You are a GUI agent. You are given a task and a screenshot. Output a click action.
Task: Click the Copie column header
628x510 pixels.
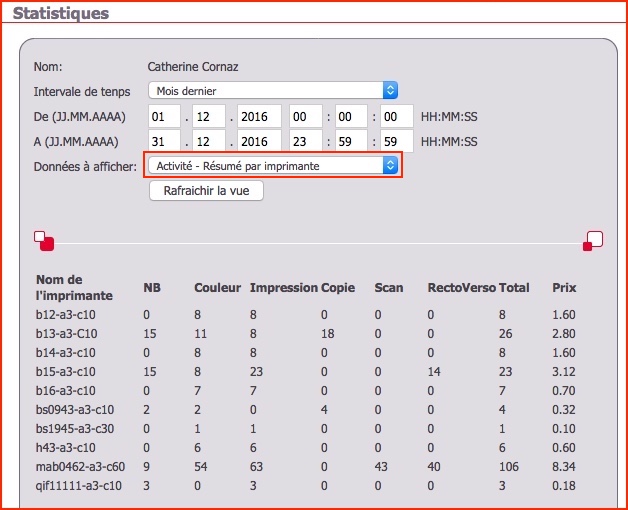338,288
